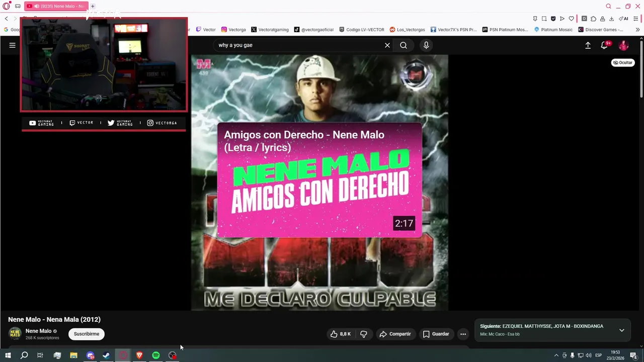This screenshot has width=644, height=362.
Task: Search tabs with Opera magnifier icon
Action: coord(608,6)
